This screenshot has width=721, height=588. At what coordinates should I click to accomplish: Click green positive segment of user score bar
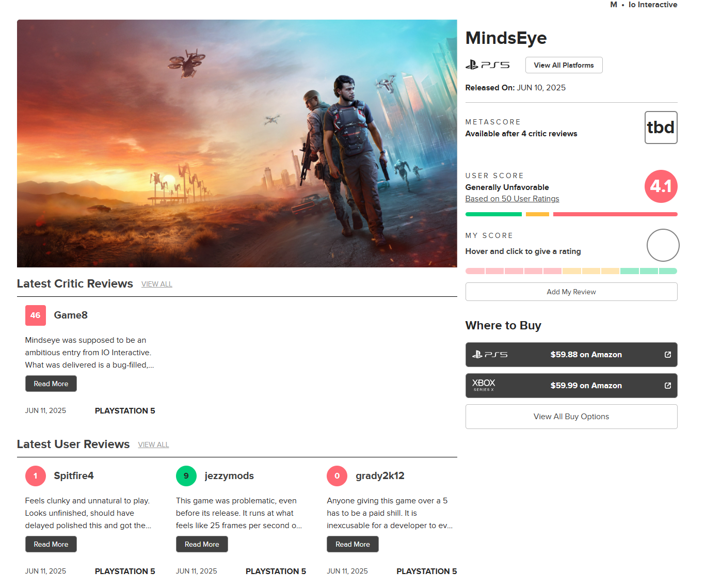pyautogui.click(x=493, y=214)
